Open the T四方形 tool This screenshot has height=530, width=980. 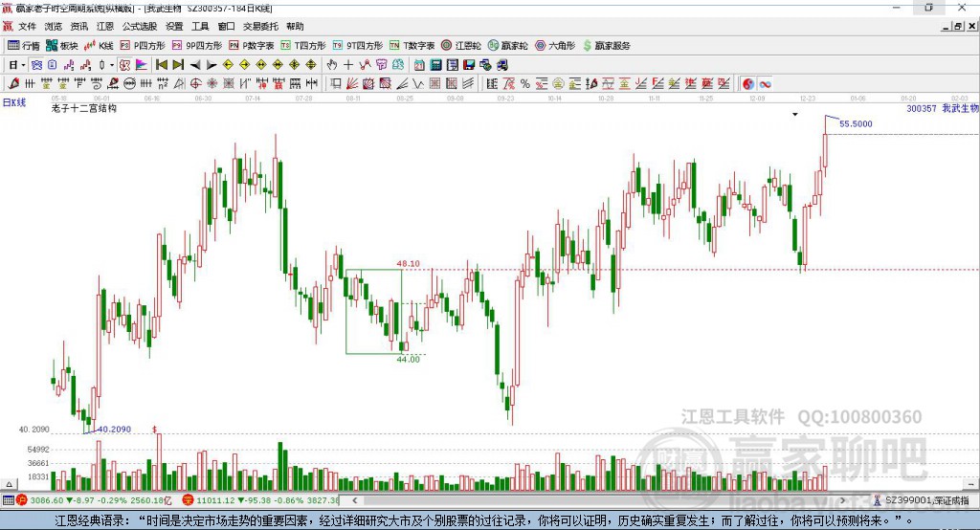click(x=303, y=46)
